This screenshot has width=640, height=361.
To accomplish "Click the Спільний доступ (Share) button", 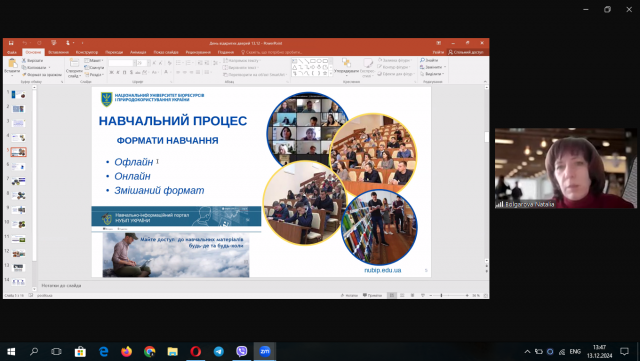I will [x=466, y=52].
